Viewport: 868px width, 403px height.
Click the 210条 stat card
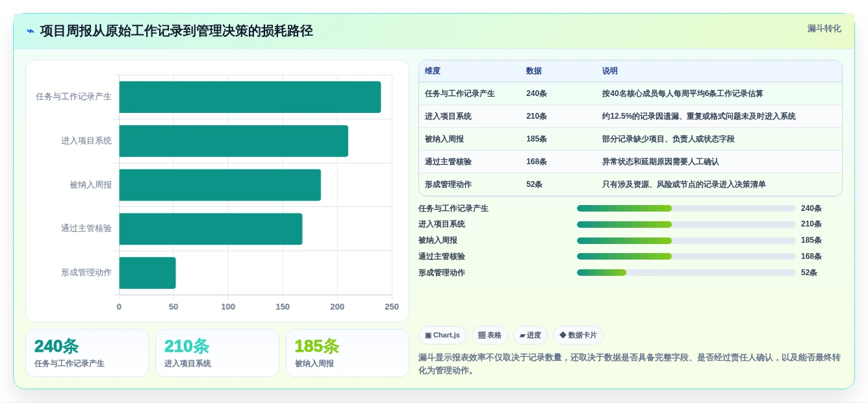click(x=217, y=353)
